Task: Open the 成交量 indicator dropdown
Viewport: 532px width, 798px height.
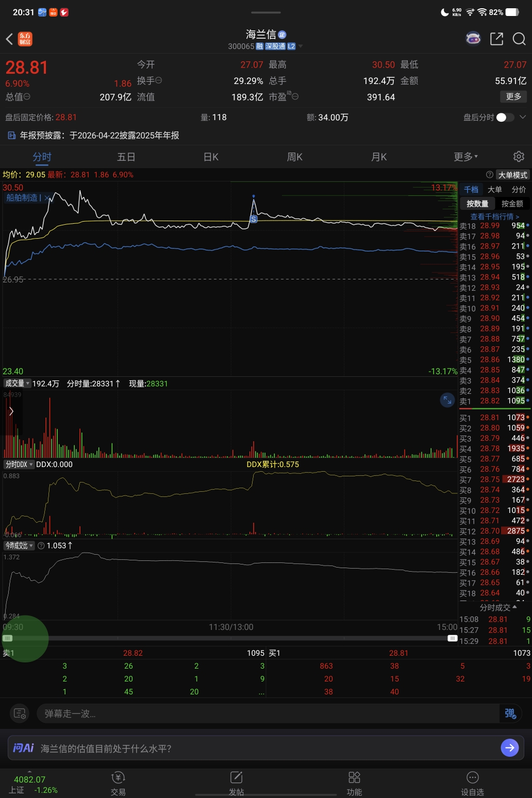Action: click(x=17, y=384)
